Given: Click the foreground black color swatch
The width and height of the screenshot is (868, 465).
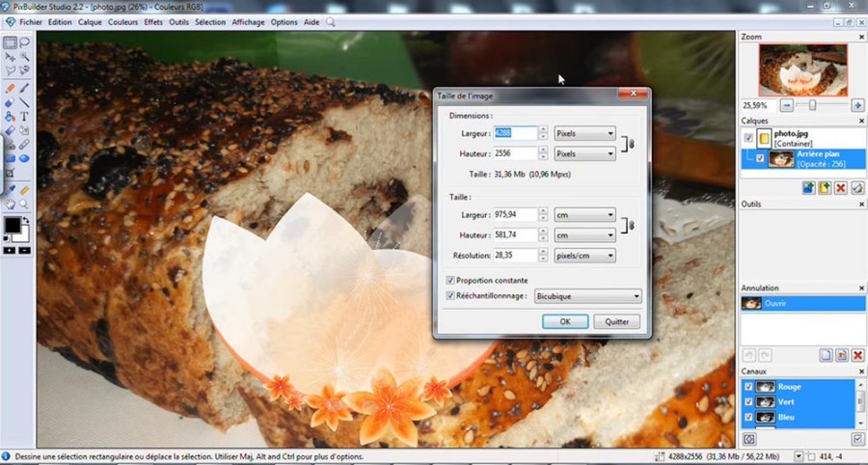Looking at the screenshot, I should click(x=13, y=225).
